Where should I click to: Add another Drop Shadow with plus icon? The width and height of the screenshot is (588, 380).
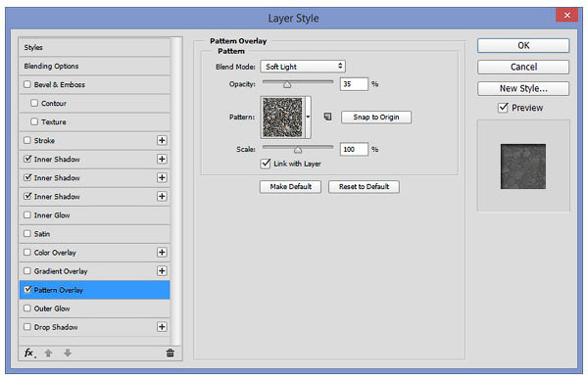click(162, 327)
